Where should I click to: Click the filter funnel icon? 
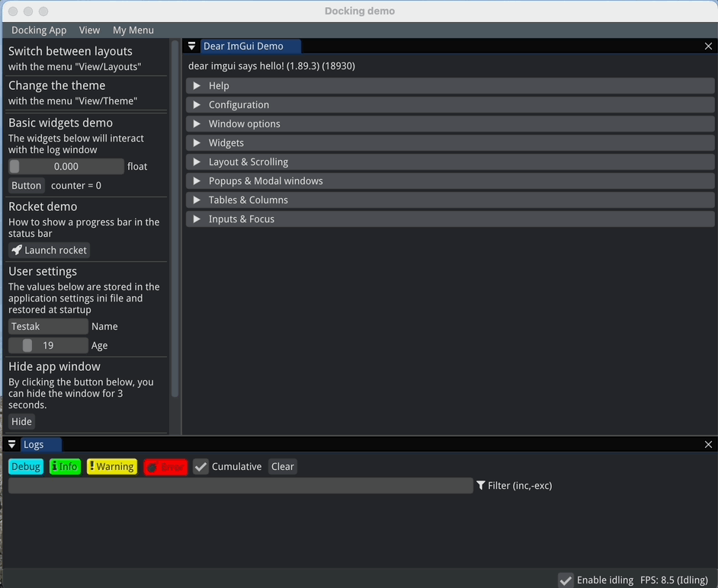click(480, 485)
